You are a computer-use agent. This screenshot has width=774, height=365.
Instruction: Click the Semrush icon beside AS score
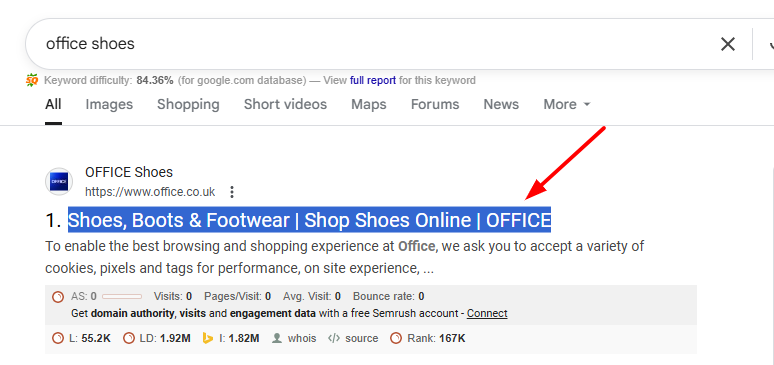tap(58, 297)
